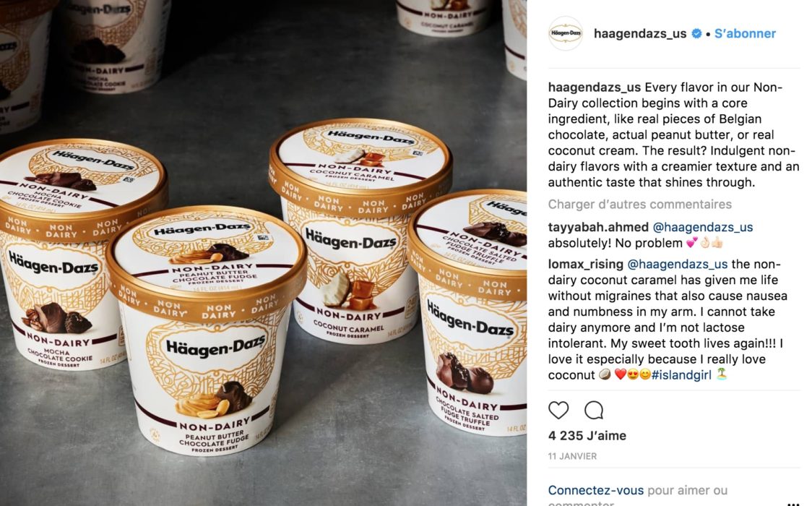
Task: Click the @haagendazs_us mention in lomax_rising's comment
Action: 678,264
